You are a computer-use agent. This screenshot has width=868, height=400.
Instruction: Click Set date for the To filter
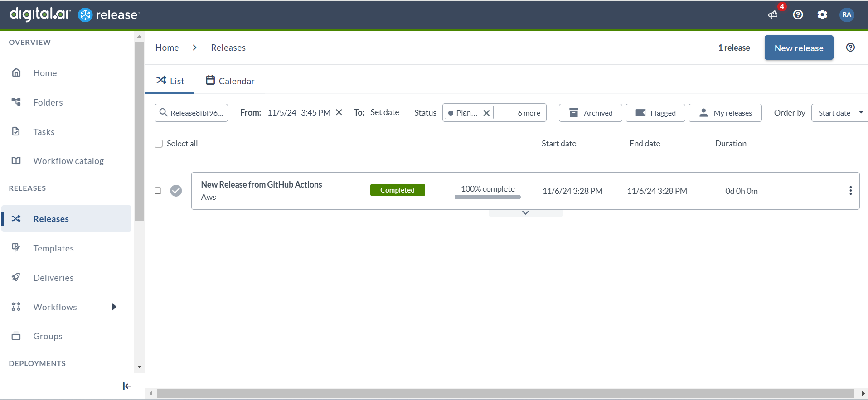pos(385,112)
